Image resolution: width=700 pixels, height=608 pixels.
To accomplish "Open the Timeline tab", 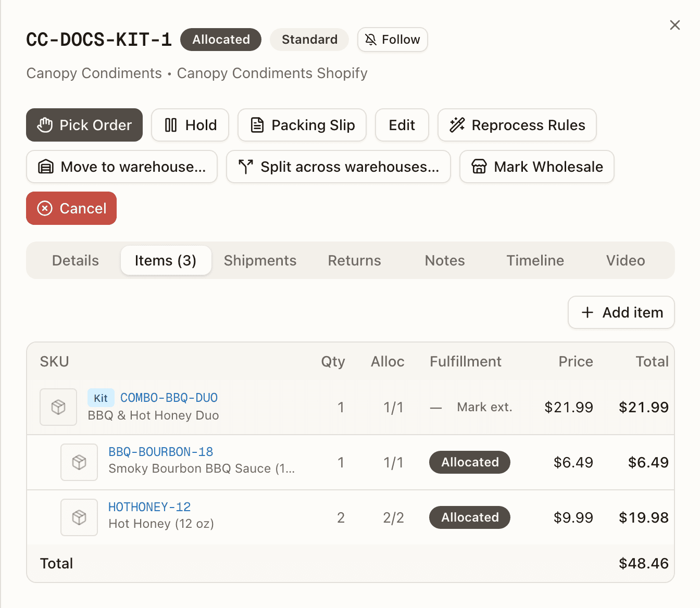I will coord(535,260).
